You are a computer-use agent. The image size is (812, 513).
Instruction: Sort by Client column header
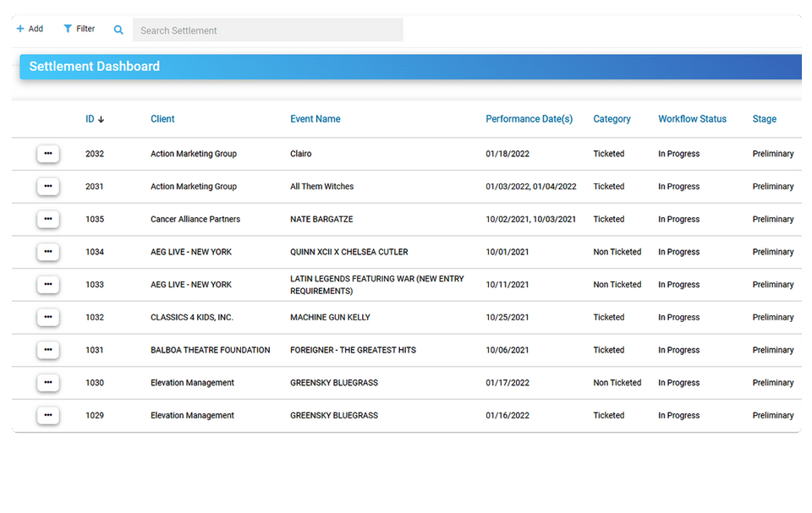pyautogui.click(x=162, y=119)
